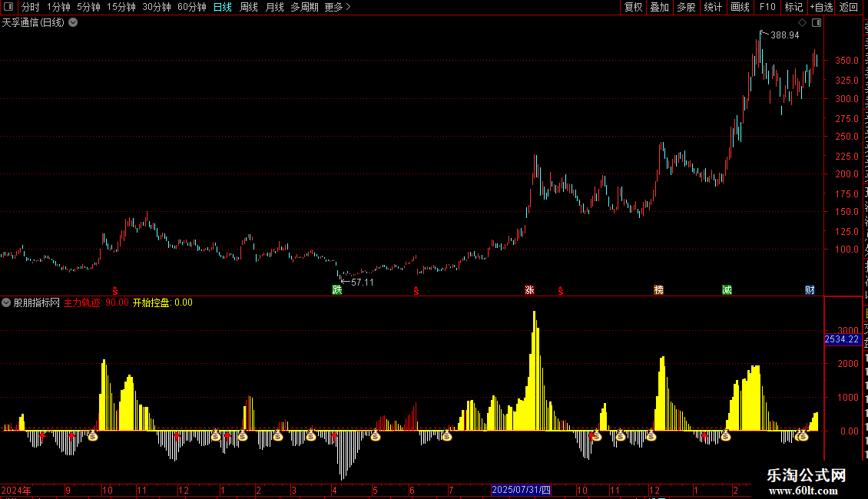Click the last money bag signal on the right

coord(803,436)
